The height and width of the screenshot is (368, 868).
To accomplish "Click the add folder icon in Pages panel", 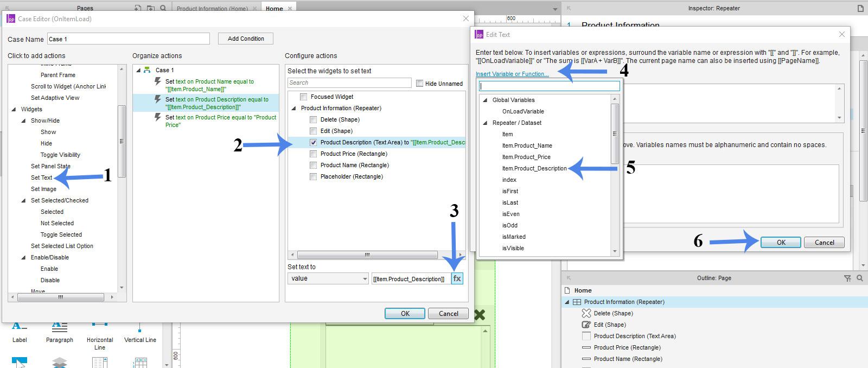I will click(x=151, y=8).
